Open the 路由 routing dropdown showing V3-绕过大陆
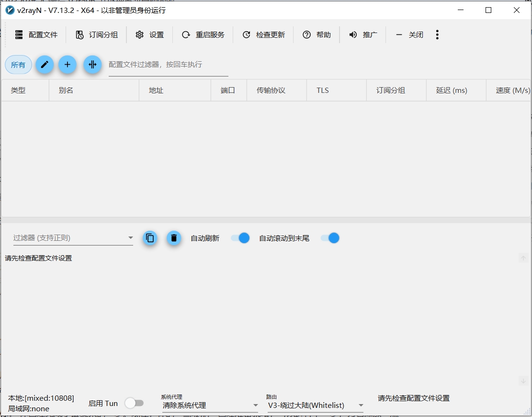 (x=314, y=406)
